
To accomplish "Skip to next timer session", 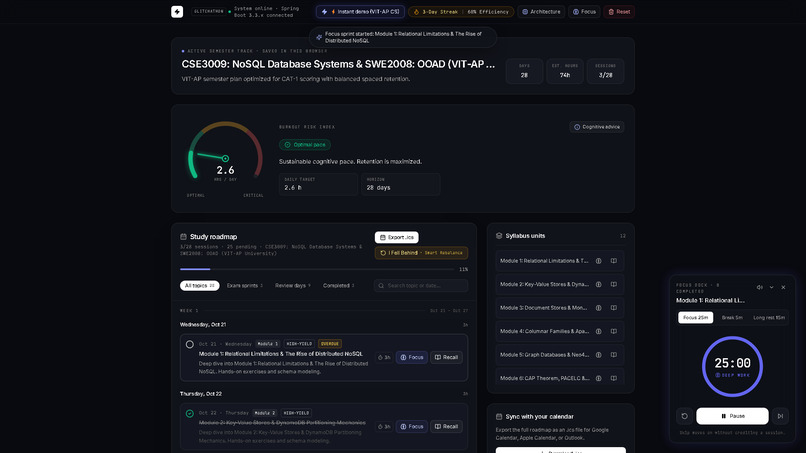I will [780, 416].
